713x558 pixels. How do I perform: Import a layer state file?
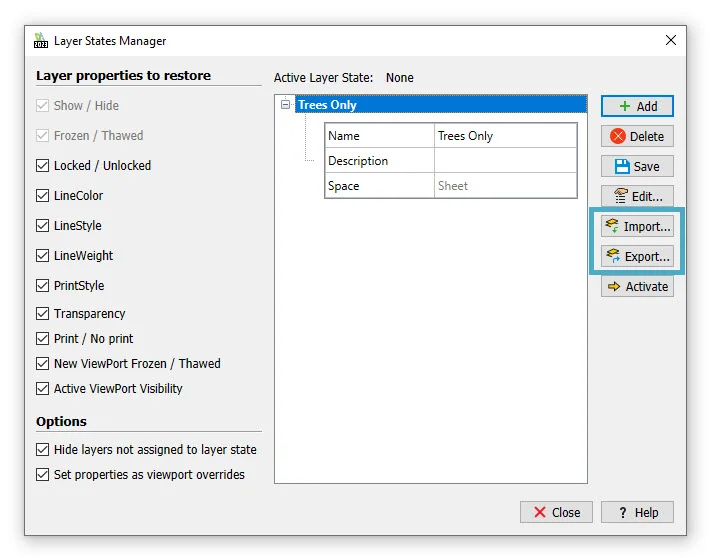[x=637, y=226]
